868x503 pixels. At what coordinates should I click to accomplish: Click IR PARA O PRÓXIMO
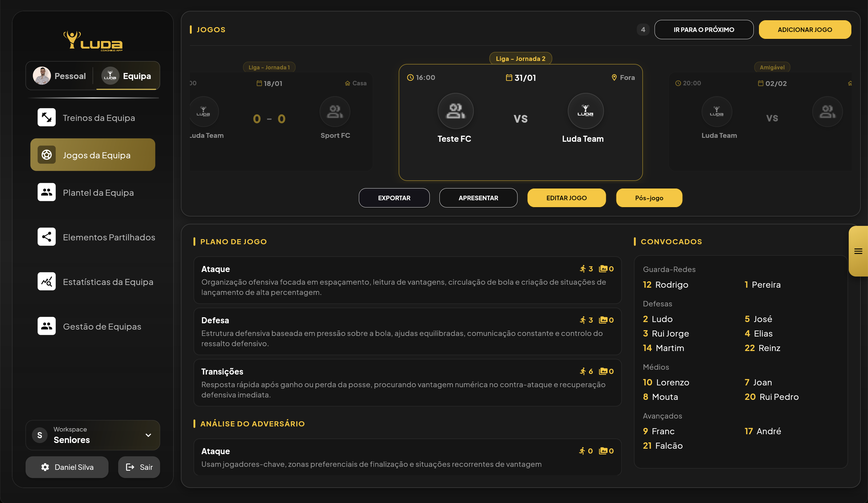(704, 29)
